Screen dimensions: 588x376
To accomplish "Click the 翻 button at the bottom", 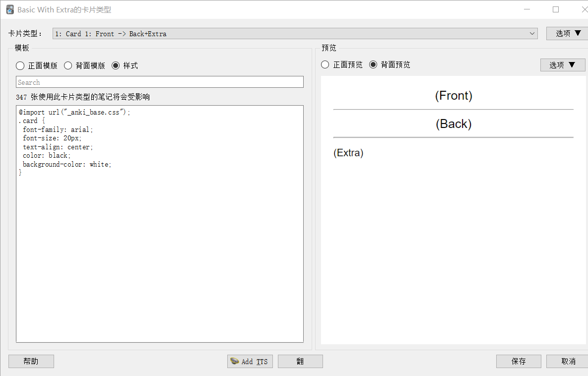I will click(x=300, y=361).
